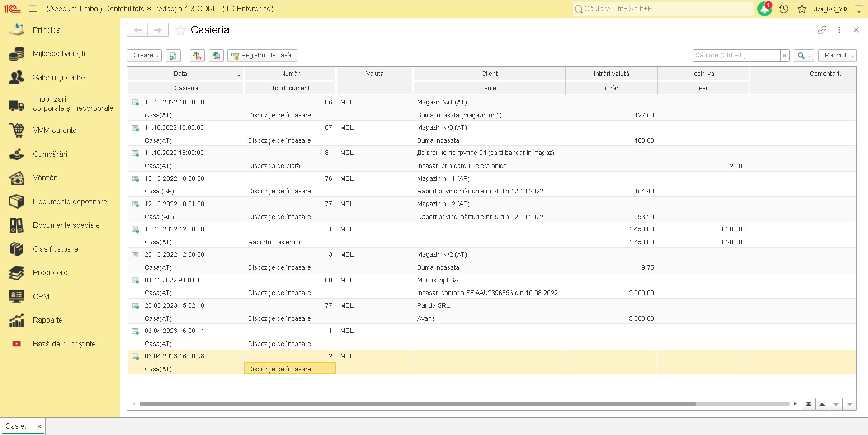Go forward with right arrow button
Screen dimensions: 868x435
coord(158,30)
